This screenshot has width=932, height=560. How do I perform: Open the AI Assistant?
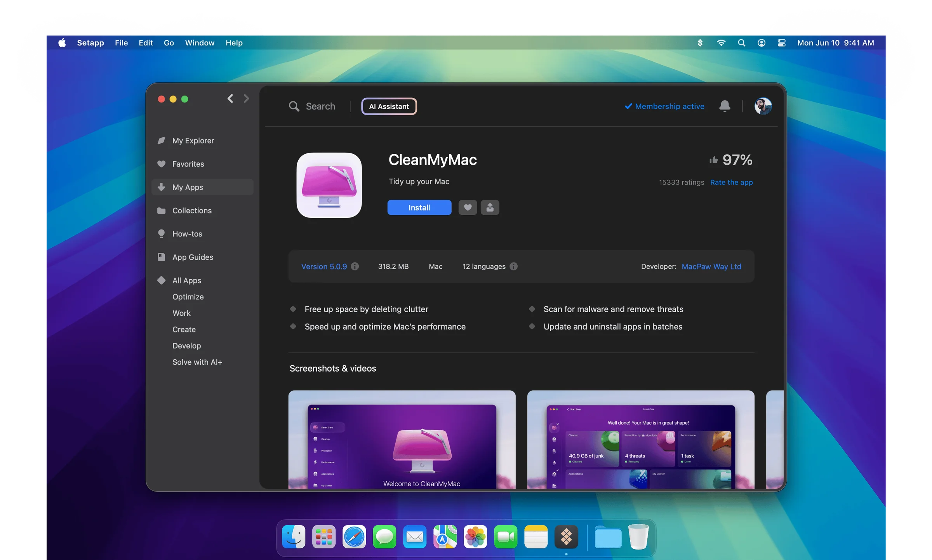pos(389,106)
